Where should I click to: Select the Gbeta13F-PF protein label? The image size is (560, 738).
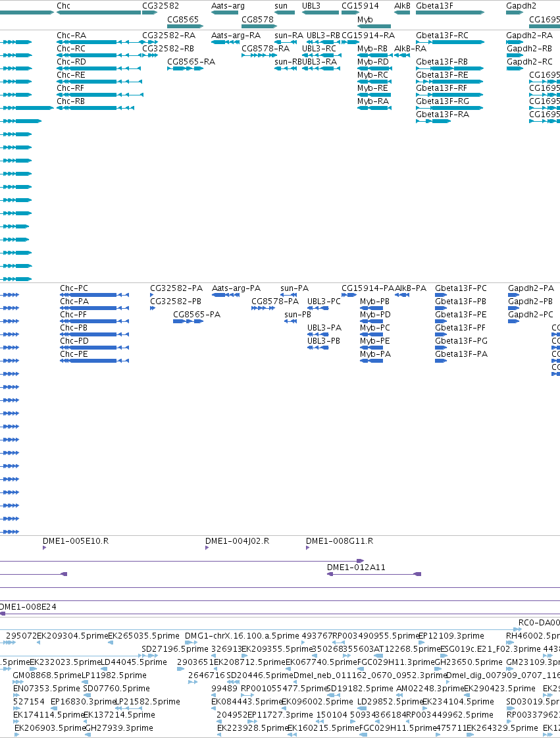point(461,328)
